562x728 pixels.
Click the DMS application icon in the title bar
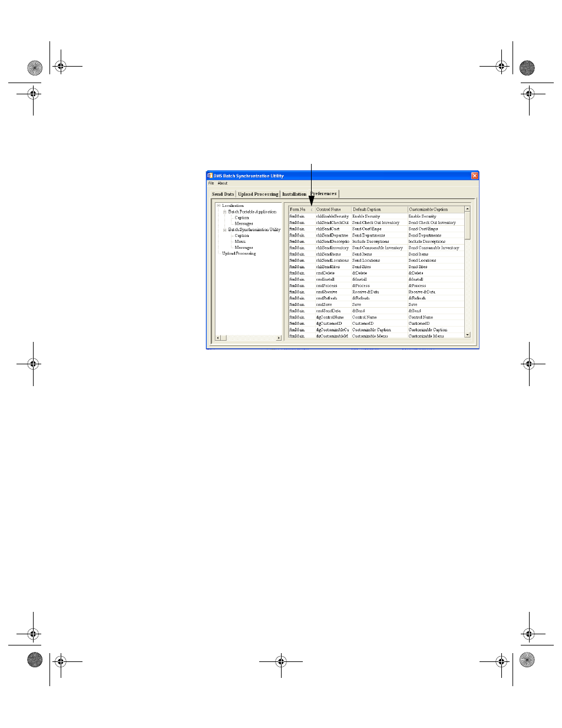click(x=210, y=176)
